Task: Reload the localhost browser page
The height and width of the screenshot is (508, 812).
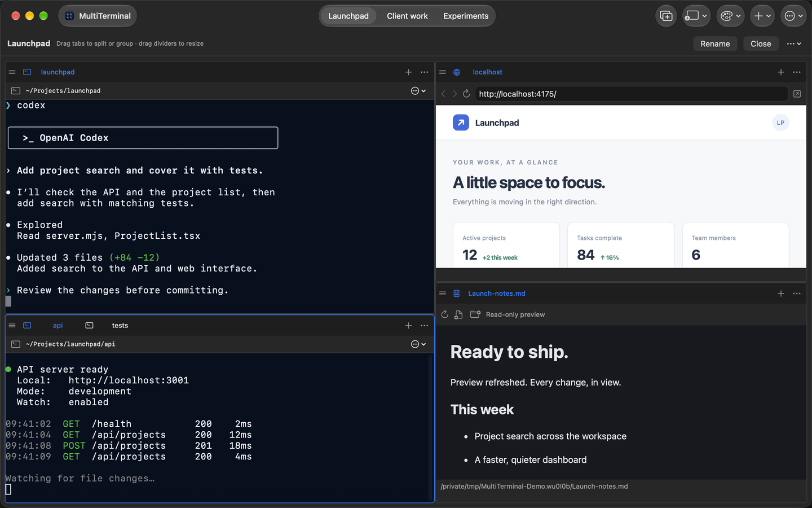Action: click(466, 94)
